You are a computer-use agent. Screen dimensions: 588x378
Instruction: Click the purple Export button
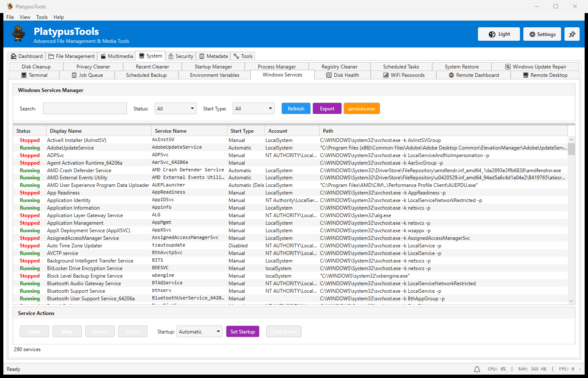coord(327,109)
